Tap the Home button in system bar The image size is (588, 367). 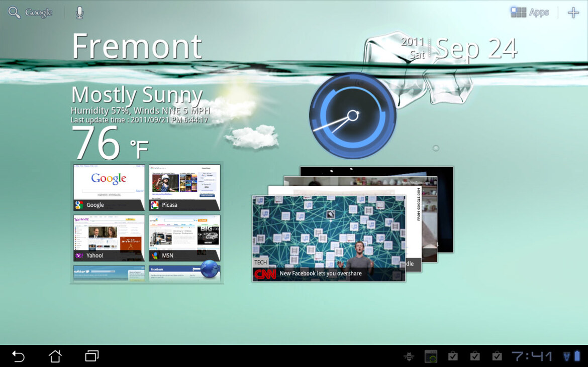(55, 356)
